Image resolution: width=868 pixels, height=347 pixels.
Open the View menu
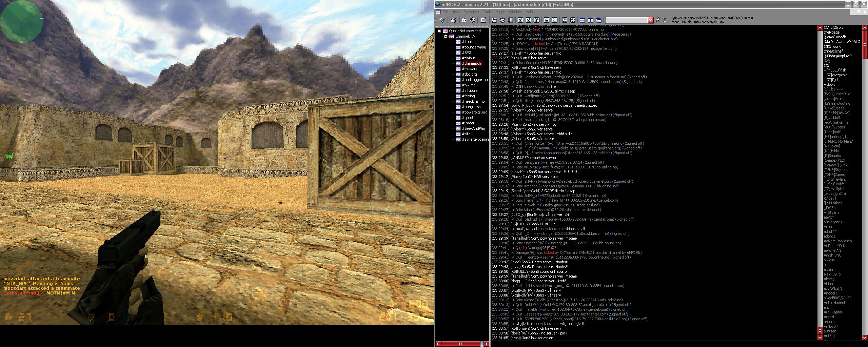pos(456,12)
